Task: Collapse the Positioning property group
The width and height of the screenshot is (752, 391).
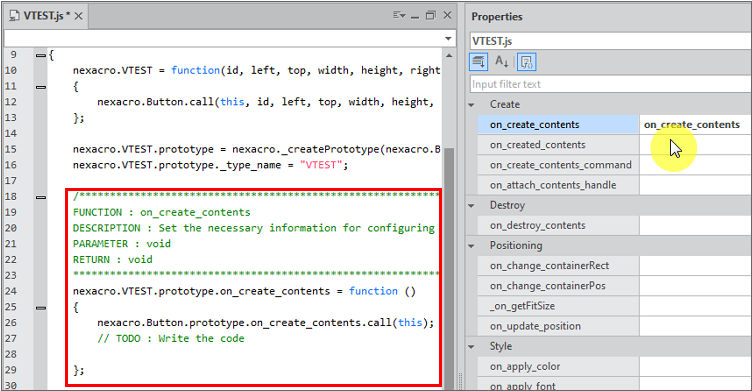Action: 471,246
